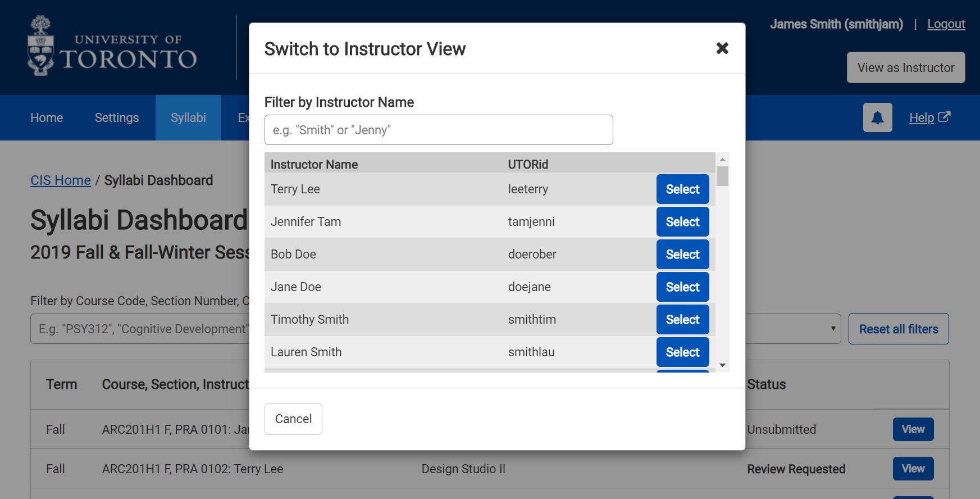
Task: Click the user name James Smith (smithjam)
Action: tap(836, 24)
